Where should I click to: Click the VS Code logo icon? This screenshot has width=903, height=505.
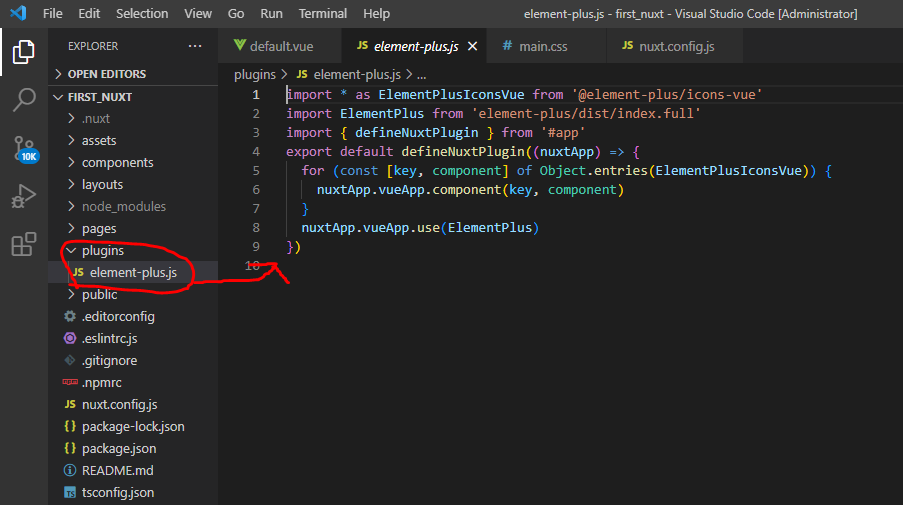18,14
